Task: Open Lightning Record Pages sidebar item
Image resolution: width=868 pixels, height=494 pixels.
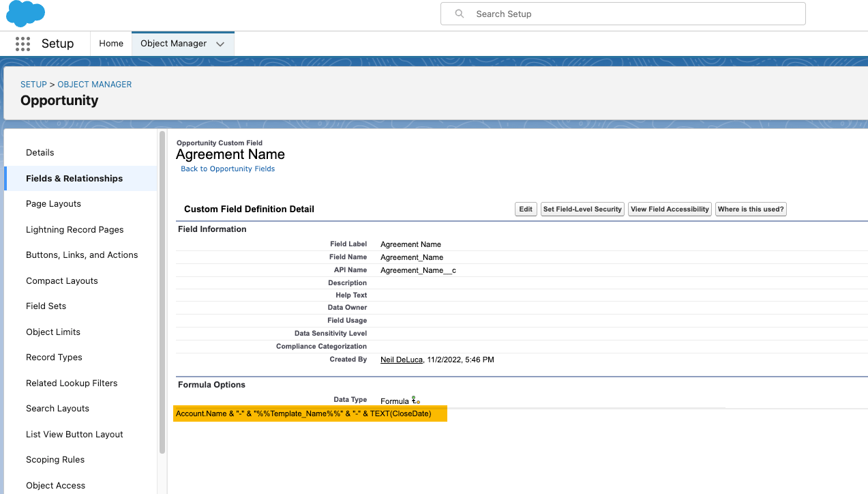Action: point(75,229)
